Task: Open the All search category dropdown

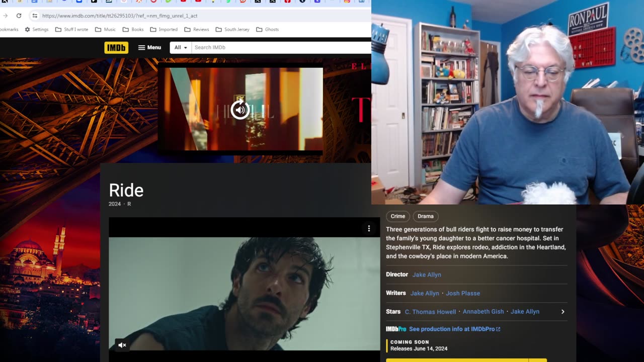Action: pyautogui.click(x=181, y=47)
